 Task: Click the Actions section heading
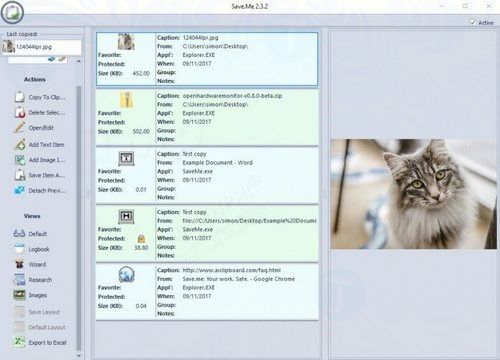(x=35, y=79)
